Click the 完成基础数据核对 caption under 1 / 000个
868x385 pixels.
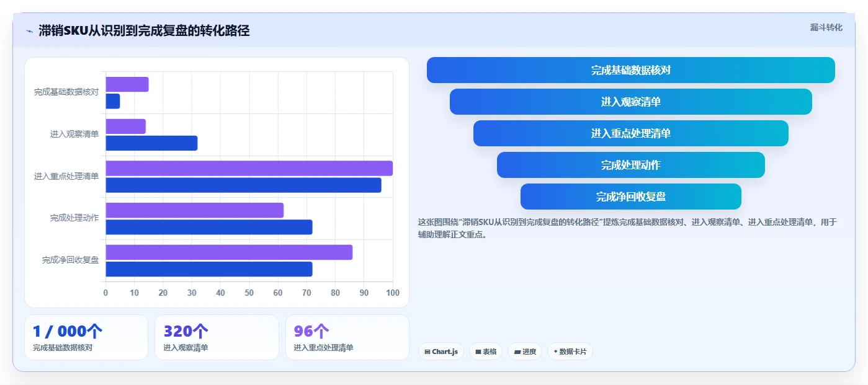[x=63, y=348]
